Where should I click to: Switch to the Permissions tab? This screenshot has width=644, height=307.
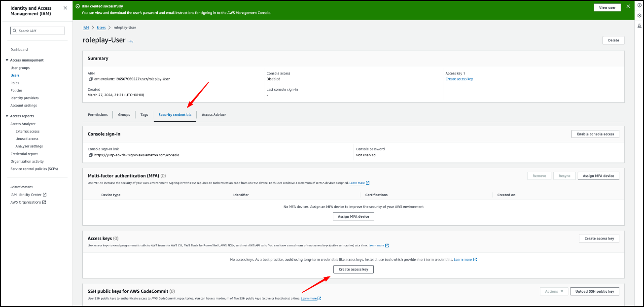[x=98, y=114]
